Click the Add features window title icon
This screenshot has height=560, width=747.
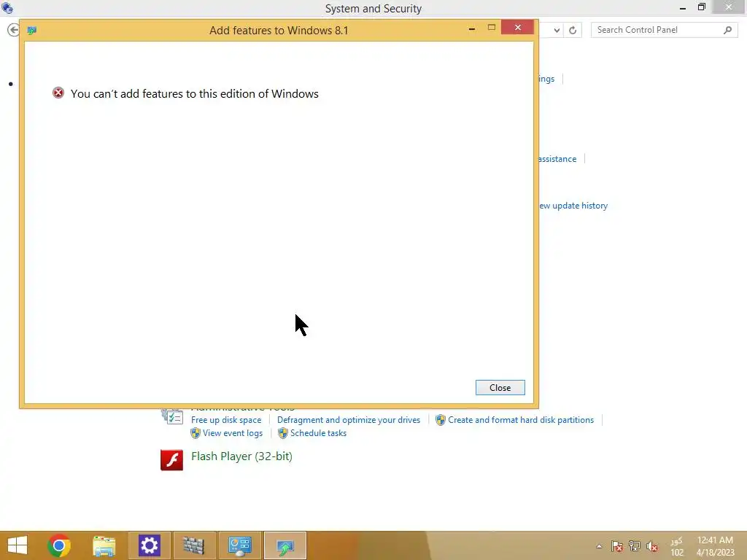coord(32,31)
